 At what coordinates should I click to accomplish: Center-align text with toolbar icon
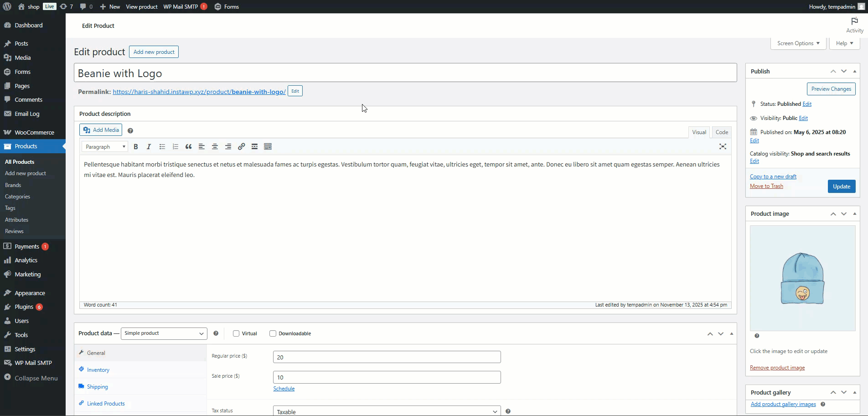[215, 146]
